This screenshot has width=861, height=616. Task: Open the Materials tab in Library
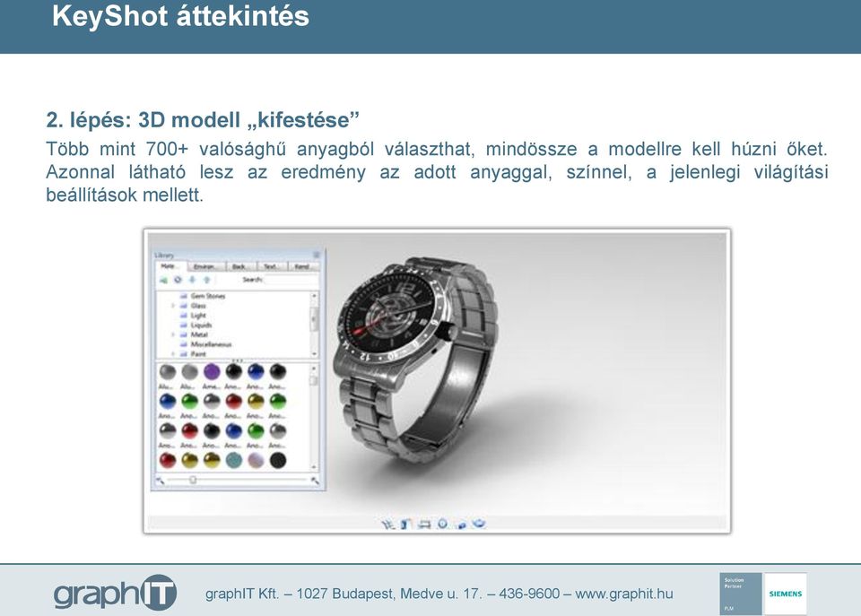(x=170, y=266)
